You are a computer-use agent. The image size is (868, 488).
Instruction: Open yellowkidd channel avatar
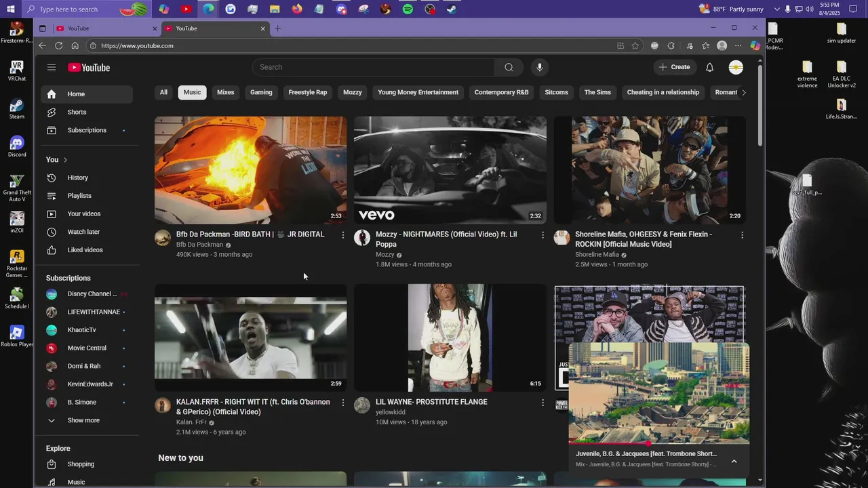pyautogui.click(x=362, y=405)
